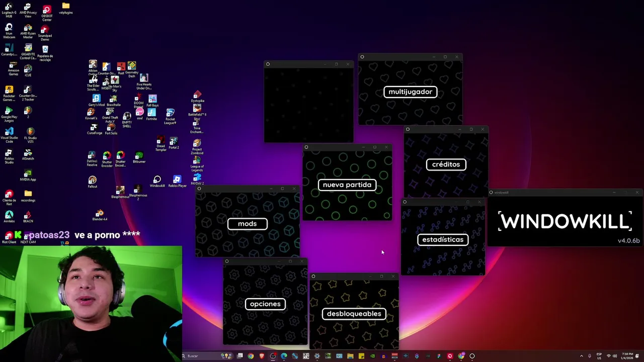Open the vstplugins folder icon
Viewport: 644px width, 362px height.
coord(66,9)
